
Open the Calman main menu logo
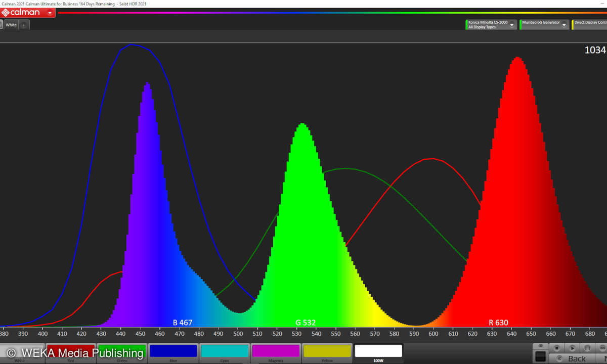click(x=21, y=13)
